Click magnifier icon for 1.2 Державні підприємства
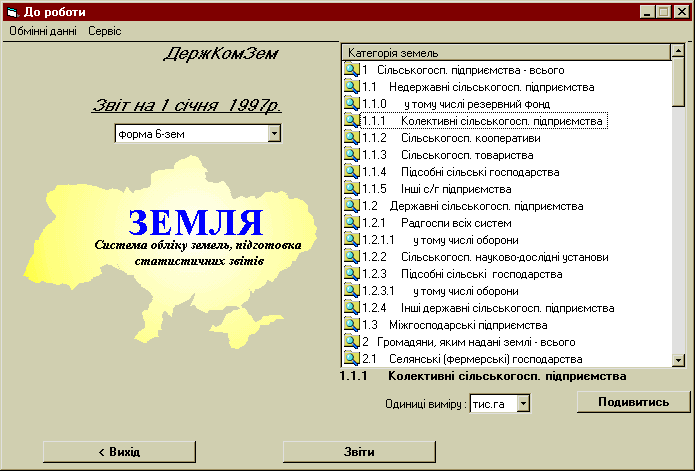Screen dimensions: 695x471 click(x=351, y=206)
